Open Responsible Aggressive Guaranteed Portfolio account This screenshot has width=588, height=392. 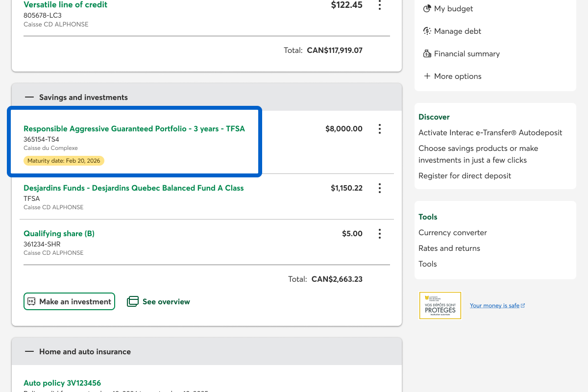point(134,129)
